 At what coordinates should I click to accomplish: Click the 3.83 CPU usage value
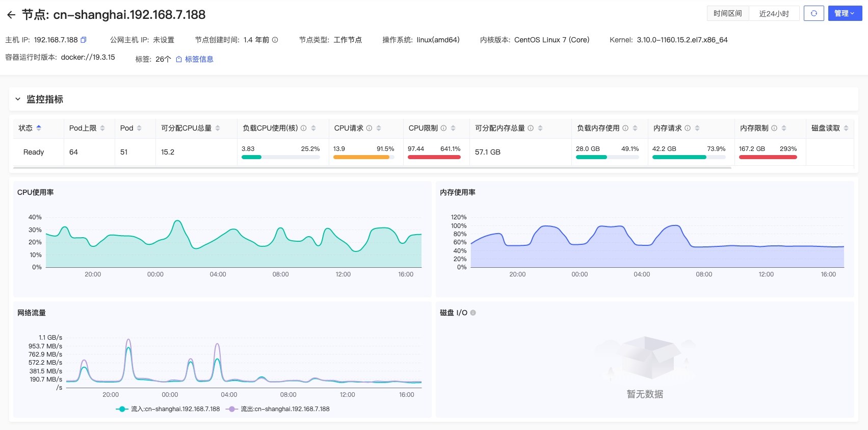(x=248, y=149)
